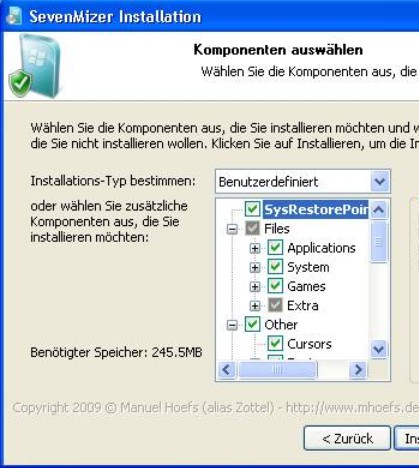Click the Zurück button

coord(347,438)
